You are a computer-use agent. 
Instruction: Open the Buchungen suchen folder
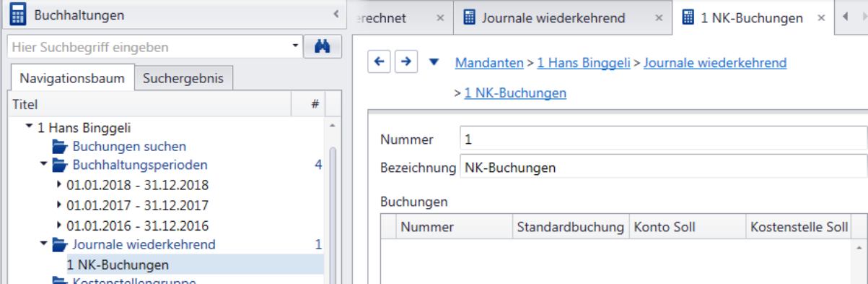(x=129, y=147)
